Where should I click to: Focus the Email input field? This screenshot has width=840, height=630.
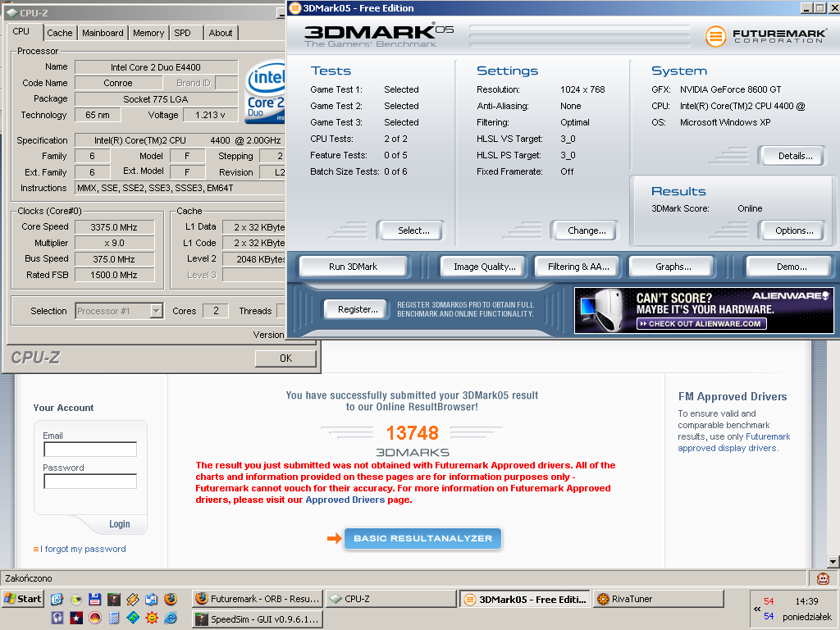(90, 449)
